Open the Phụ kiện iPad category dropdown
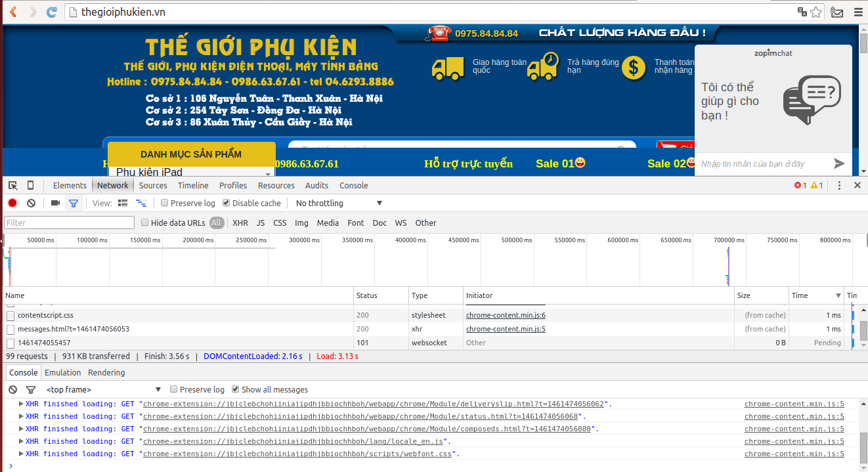This screenshot has height=472, width=868. coord(192,172)
